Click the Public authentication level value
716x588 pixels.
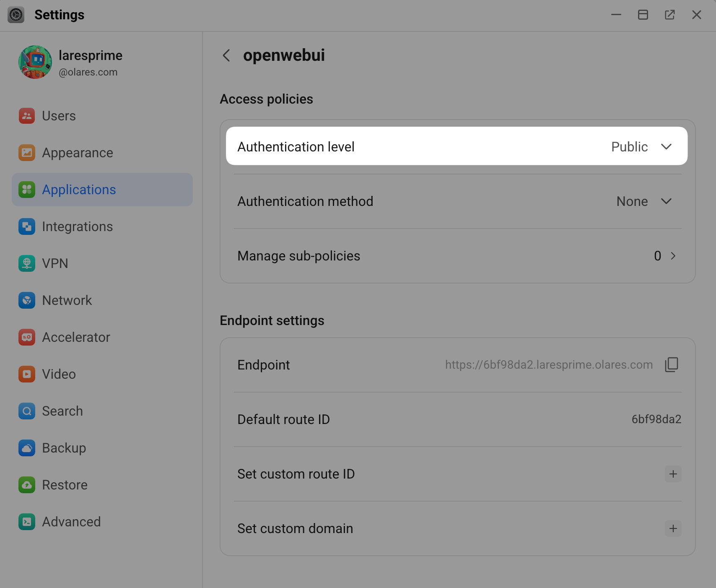pyautogui.click(x=629, y=147)
